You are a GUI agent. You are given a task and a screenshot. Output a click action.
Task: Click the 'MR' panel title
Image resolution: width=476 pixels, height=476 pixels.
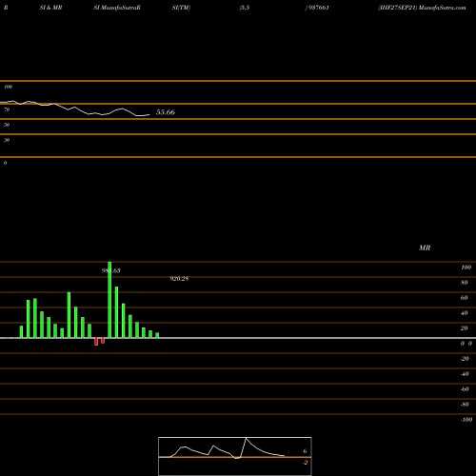[425, 248]
